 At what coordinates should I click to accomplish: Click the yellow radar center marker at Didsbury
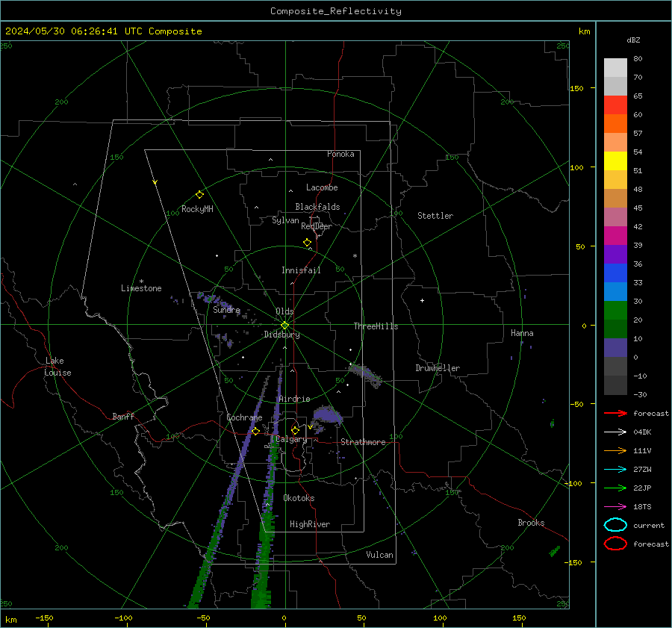(x=285, y=326)
